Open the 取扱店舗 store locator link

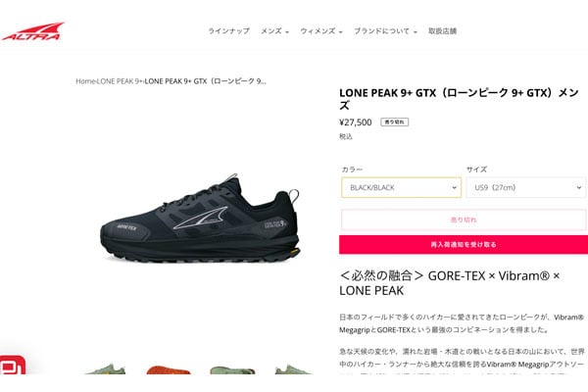(x=443, y=31)
